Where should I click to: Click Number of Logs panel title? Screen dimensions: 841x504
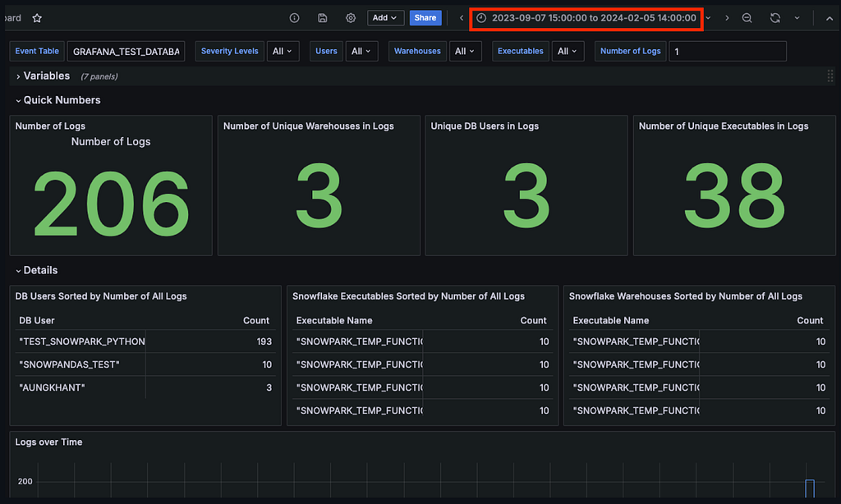click(50, 126)
